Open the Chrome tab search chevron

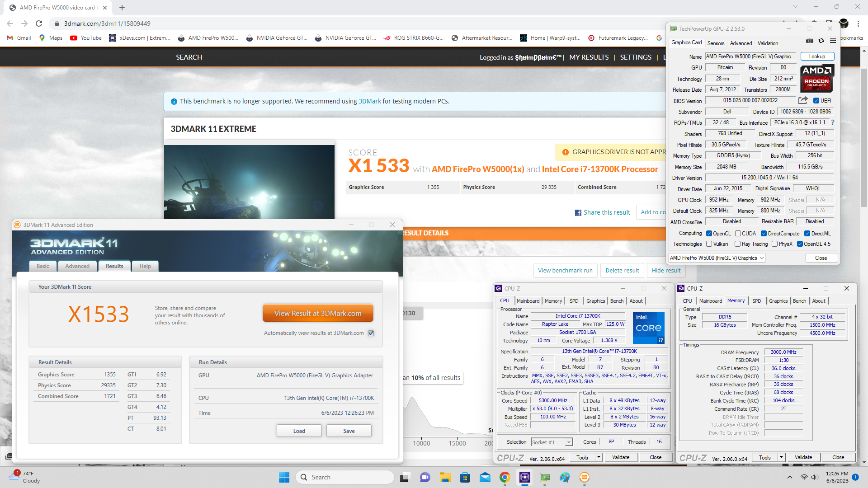click(795, 7)
